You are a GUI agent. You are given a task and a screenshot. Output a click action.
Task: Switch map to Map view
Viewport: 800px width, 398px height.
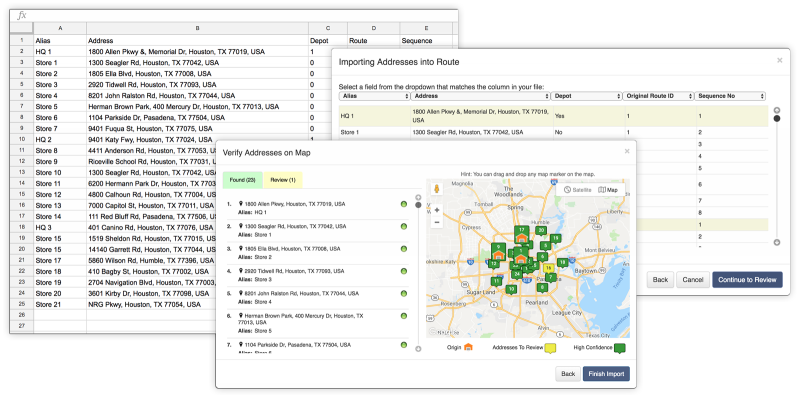coord(608,190)
